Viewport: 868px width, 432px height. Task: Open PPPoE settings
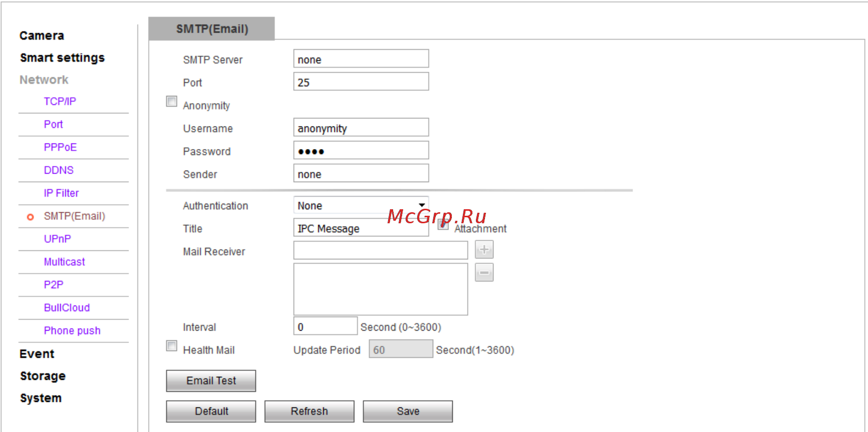coord(60,147)
